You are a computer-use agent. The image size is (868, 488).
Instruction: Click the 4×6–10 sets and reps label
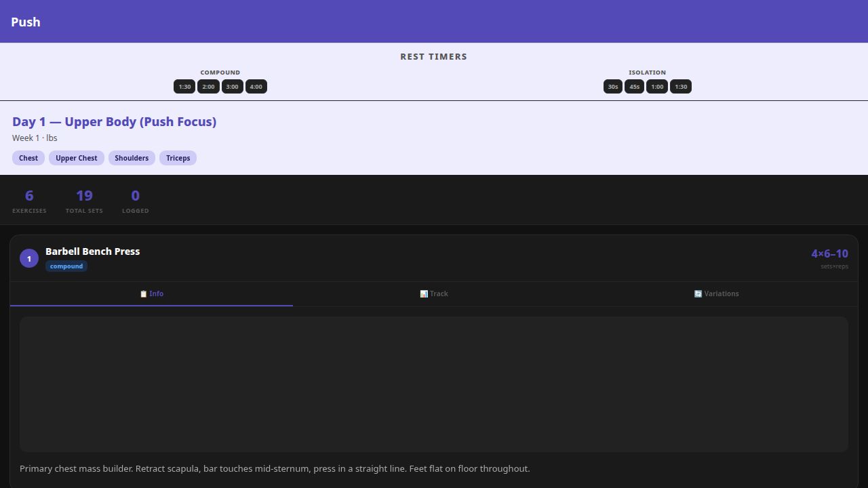829,253
